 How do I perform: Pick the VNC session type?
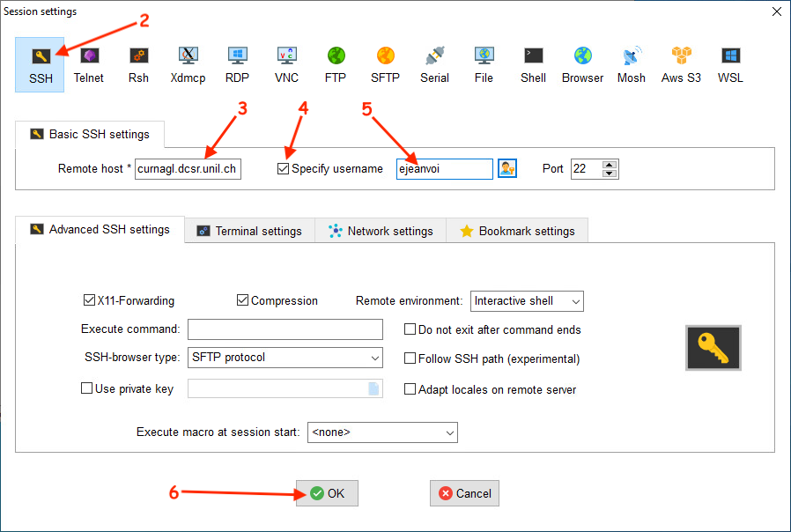pos(286,64)
